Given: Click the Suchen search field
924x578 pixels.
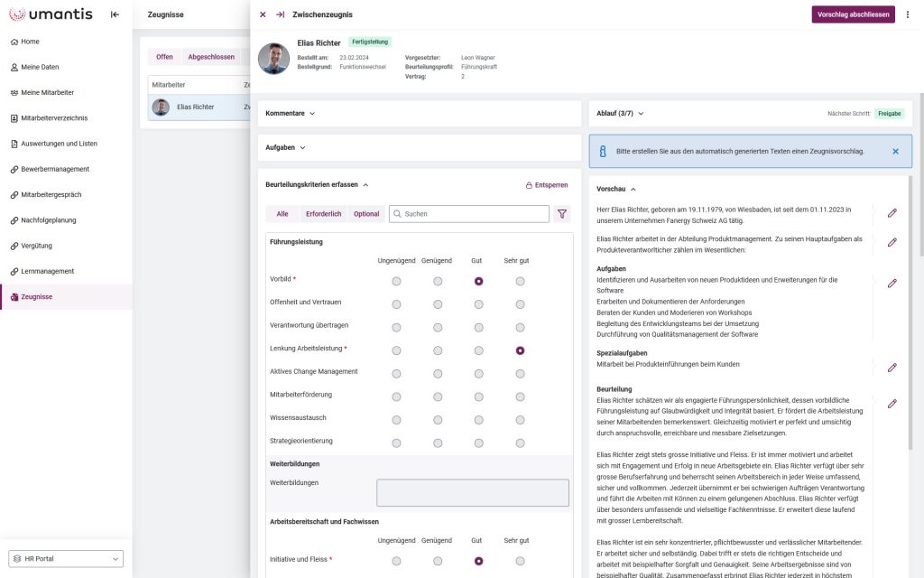Looking at the screenshot, I should (469, 214).
